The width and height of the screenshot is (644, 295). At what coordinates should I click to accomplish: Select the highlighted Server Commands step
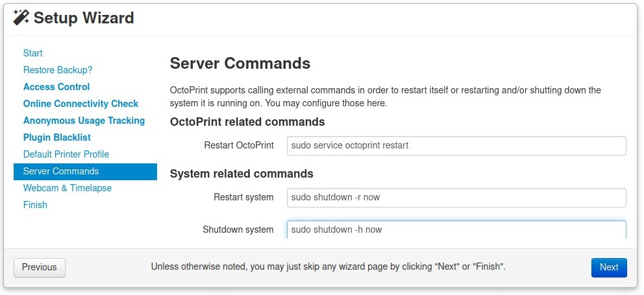tap(61, 171)
